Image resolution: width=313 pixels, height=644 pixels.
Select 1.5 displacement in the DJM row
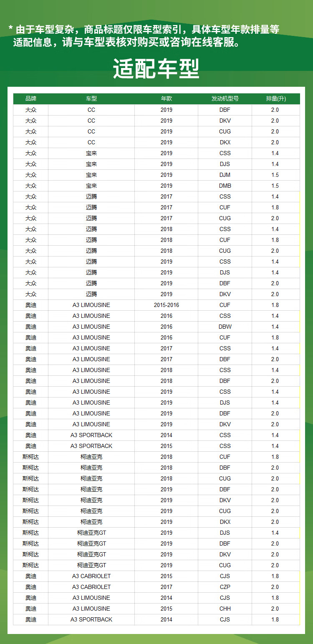(x=276, y=175)
